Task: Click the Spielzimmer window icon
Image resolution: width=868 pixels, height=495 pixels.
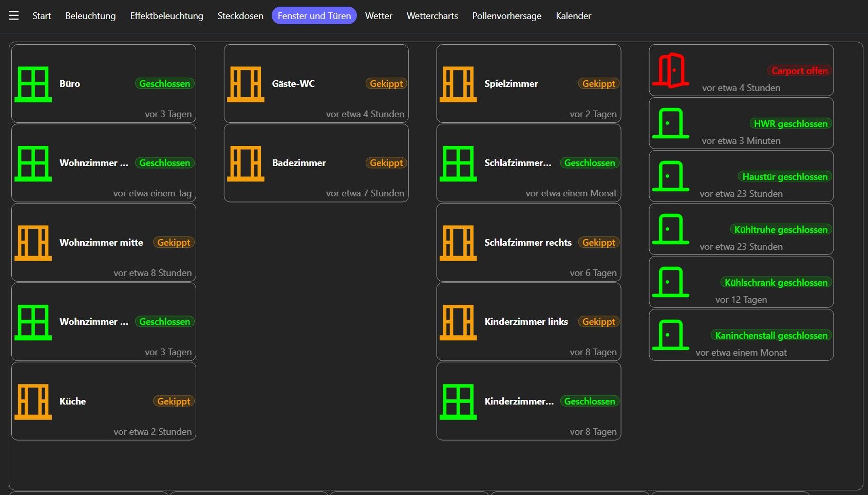Action: click(x=459, y=84)
